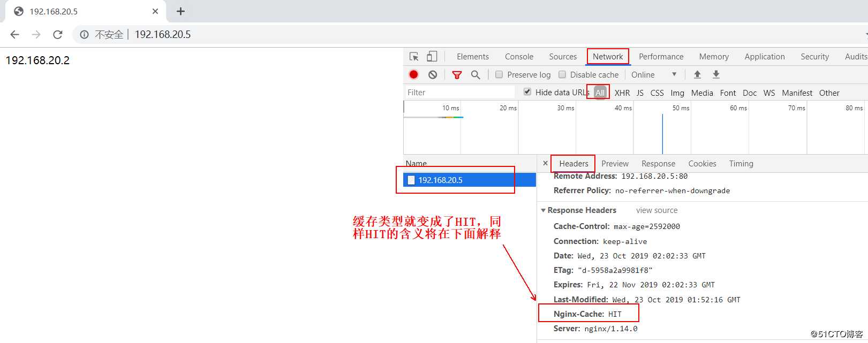The image size is (868, 343).
Task: Click the view source link
Action: pyautogui.click(x=656, y=210)
